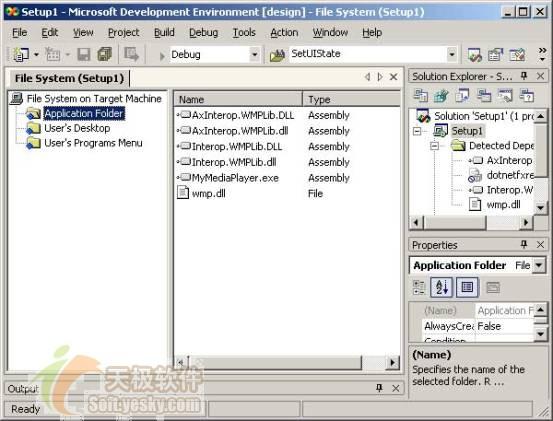This screenshot has height=421, width=553.
Task: Click the Application Folder icon in the tree
Action: [34, 114]
